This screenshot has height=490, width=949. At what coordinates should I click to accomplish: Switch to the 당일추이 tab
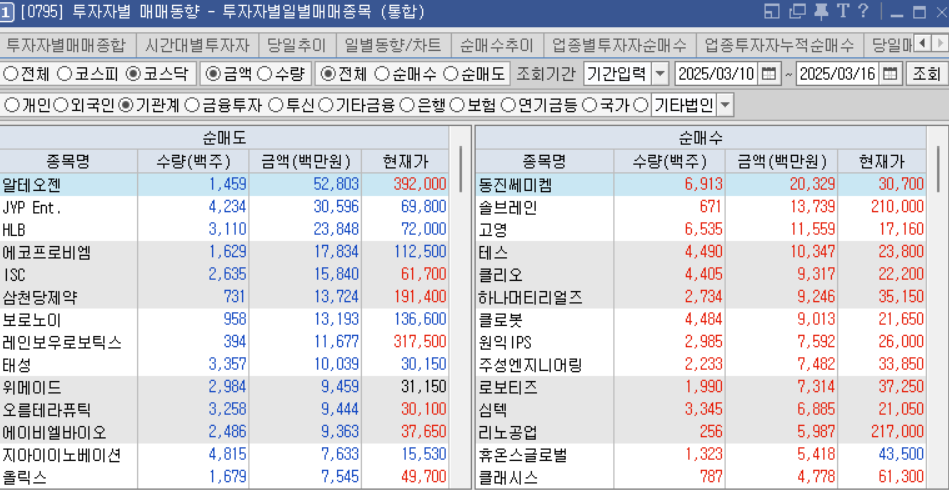tap(296, 45)
